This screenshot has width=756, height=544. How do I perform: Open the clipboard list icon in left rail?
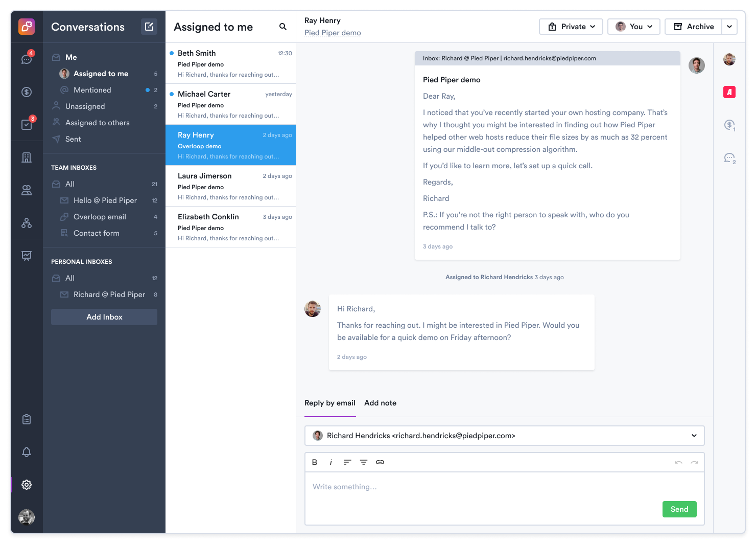coord(27,419)
